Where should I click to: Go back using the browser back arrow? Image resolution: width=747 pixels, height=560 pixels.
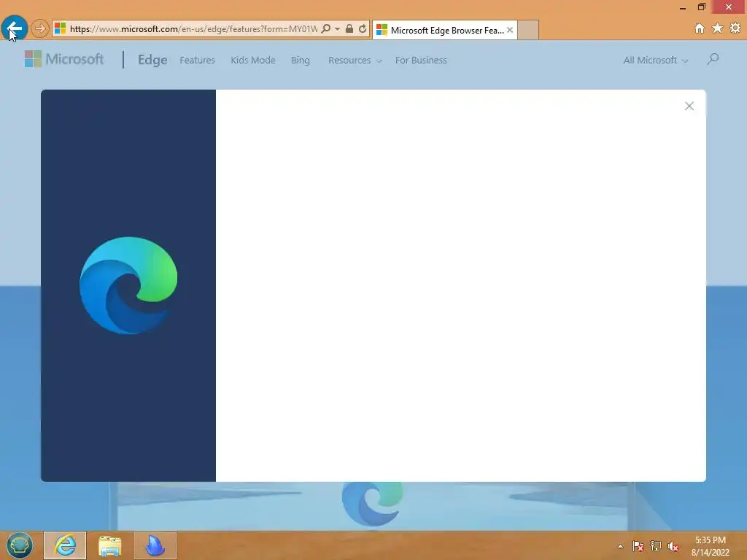coord(15,28)
